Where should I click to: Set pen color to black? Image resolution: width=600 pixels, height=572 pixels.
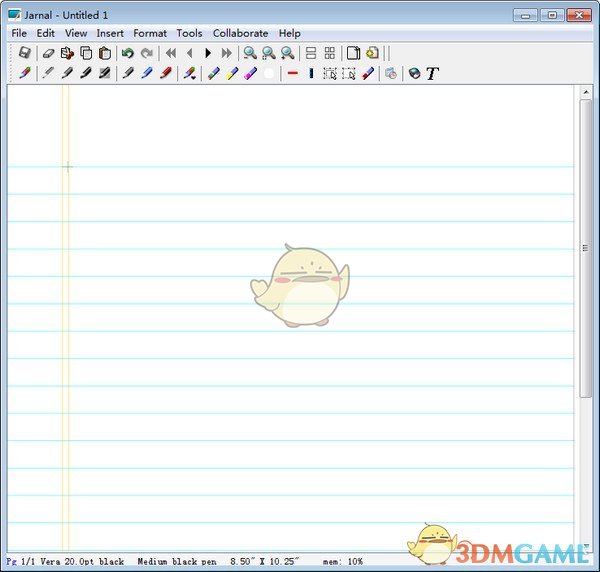pyautogui.click(x=128, y=73)
